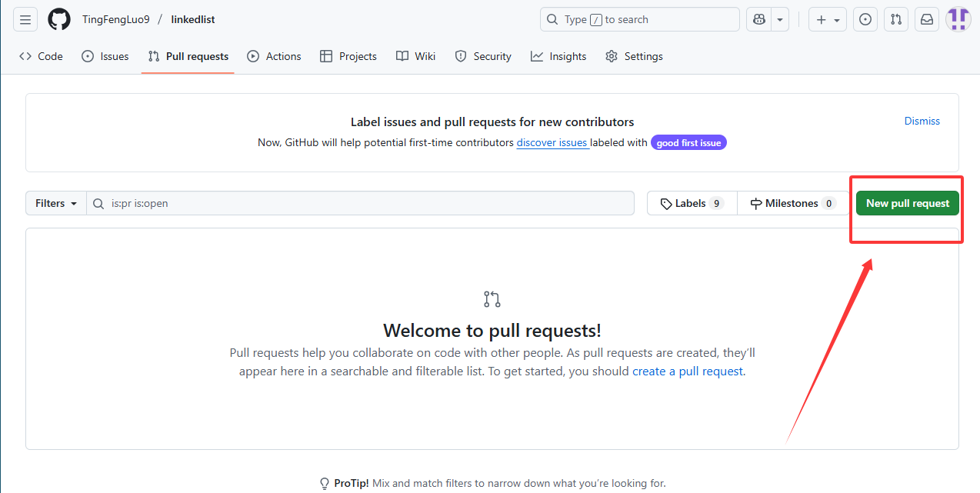Open pull requests icon in header
This screenshot has height=493, width=980.
pos(896,20)
